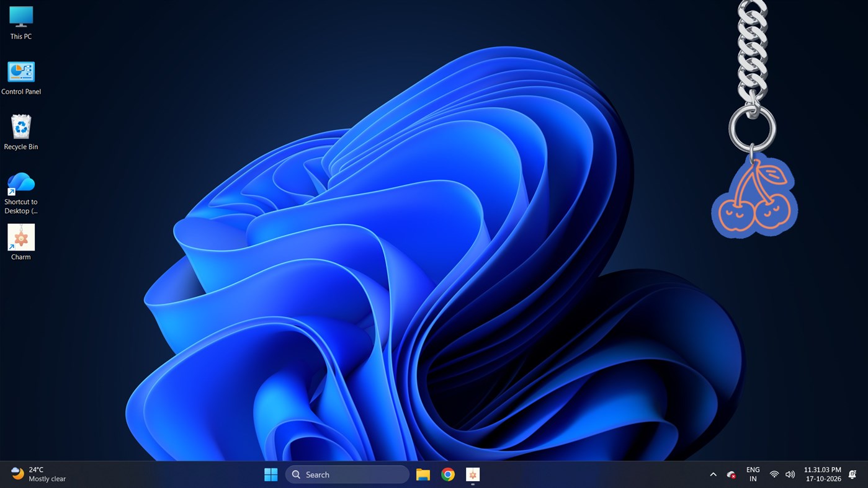Switch to the Charm app on the taskbar
Viewport: 868px width, 488px height.
[x=473, y=475]
